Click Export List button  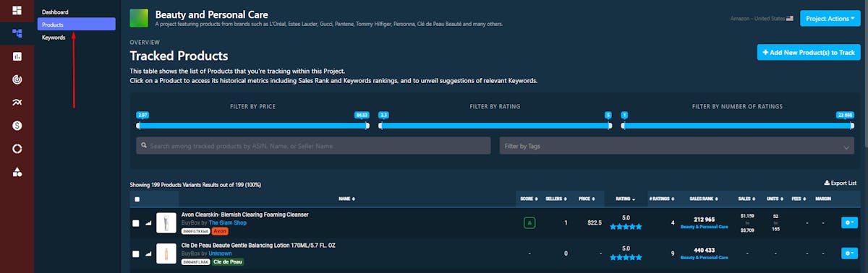coord(841,183)
